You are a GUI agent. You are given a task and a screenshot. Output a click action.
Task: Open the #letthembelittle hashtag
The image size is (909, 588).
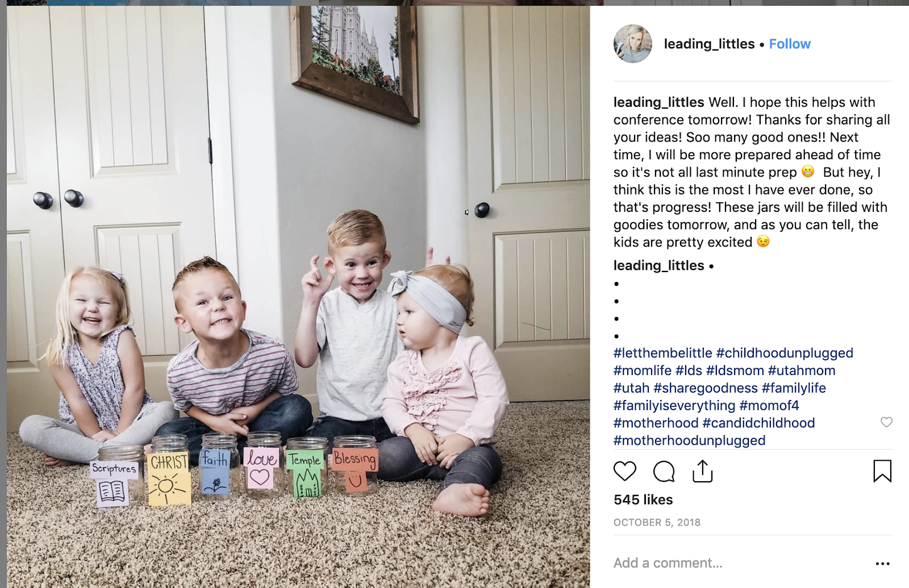(x=662, y=353)
